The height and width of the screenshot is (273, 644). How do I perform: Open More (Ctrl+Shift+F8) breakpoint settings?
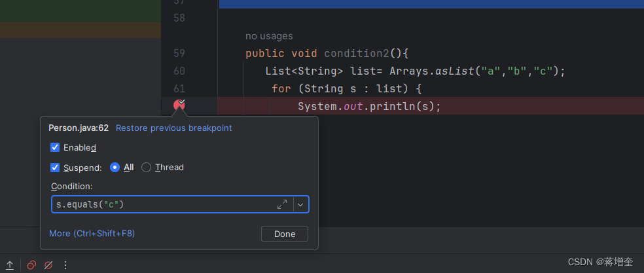(92, 234)
